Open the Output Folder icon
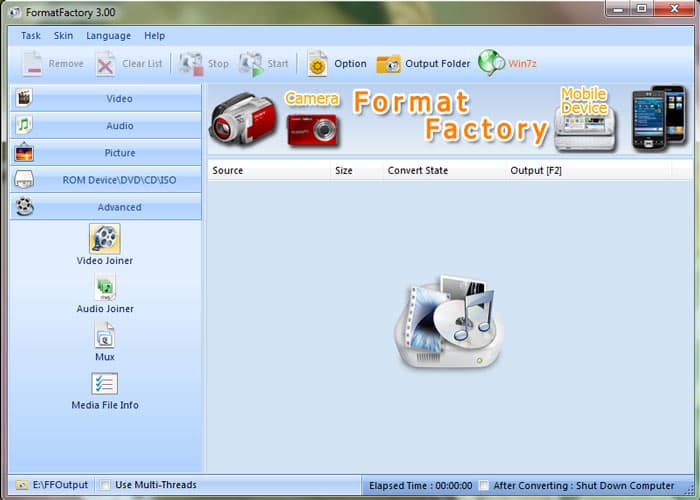Image resolution: width=700 pixels, height=500 pixels. tap(388, 64)
